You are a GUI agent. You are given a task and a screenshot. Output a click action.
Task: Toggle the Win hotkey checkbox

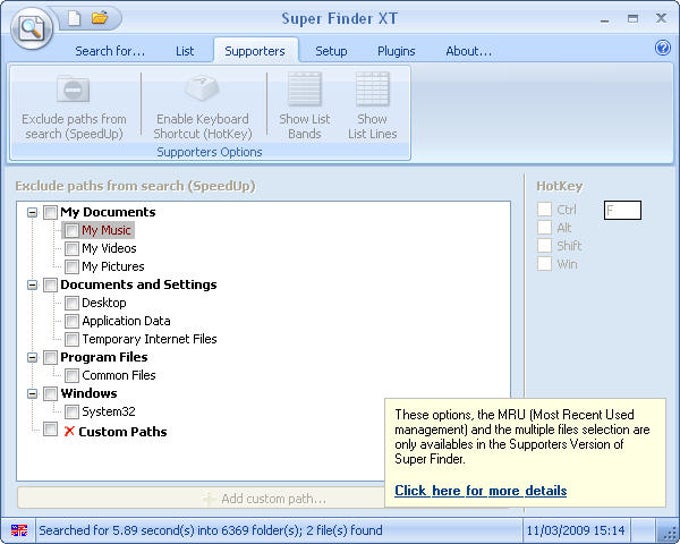click(x=544, y=264)
